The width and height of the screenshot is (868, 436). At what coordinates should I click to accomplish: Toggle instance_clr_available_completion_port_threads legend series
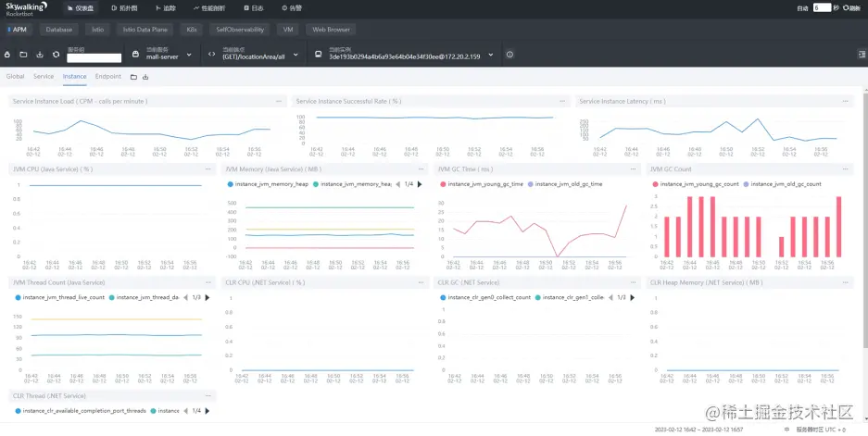click(x=81, y=411)
